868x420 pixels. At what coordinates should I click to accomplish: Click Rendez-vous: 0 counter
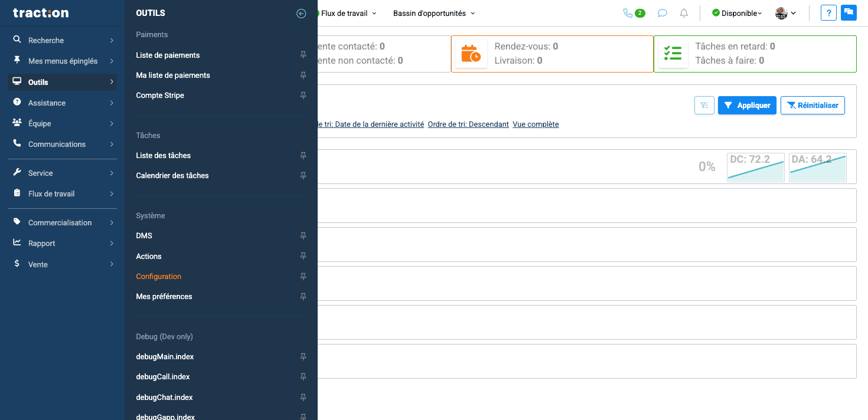click(526, 46)
